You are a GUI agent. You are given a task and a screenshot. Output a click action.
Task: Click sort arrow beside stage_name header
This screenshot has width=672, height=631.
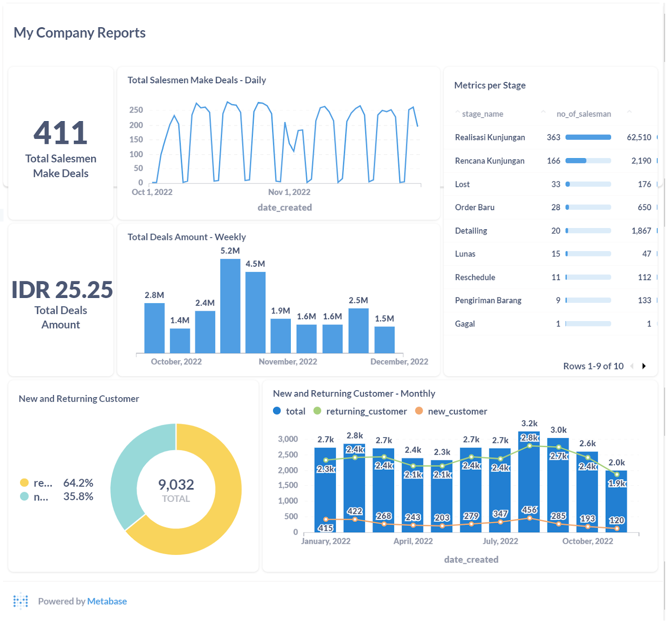click(457, 112)
